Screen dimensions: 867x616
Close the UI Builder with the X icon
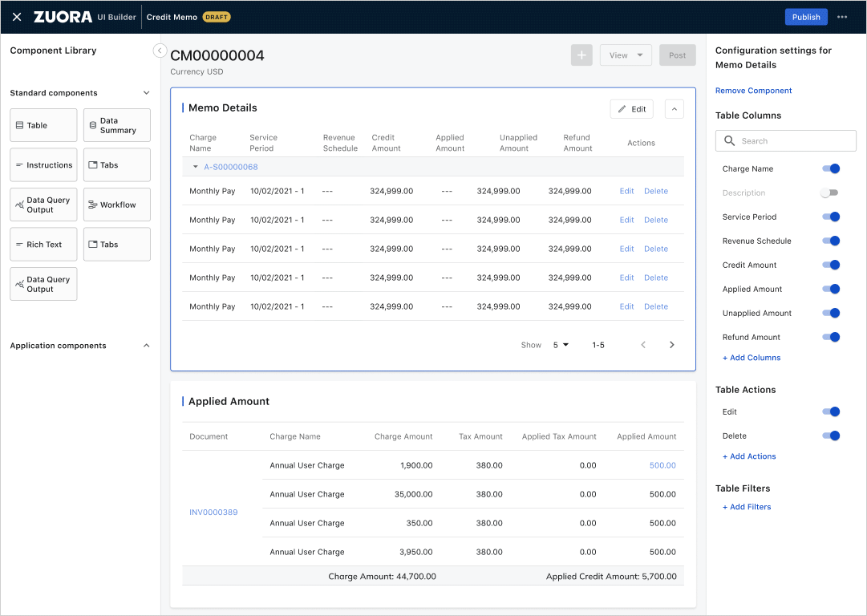tap(17, 17)
